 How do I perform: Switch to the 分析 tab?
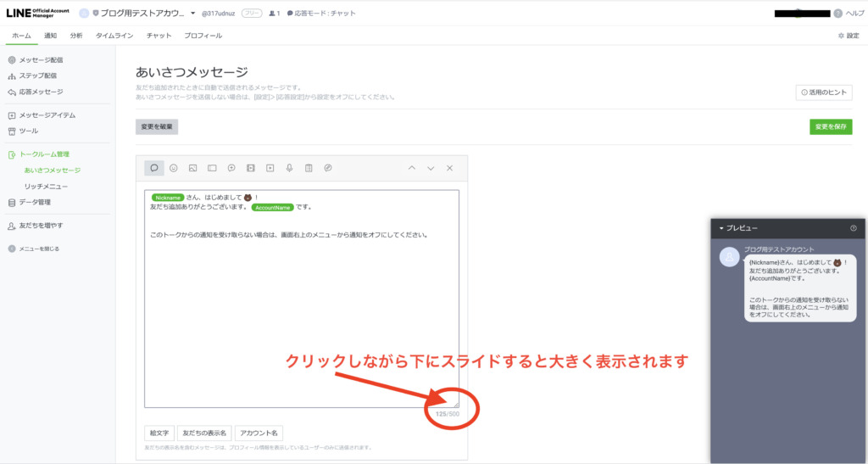coord(76,36)
